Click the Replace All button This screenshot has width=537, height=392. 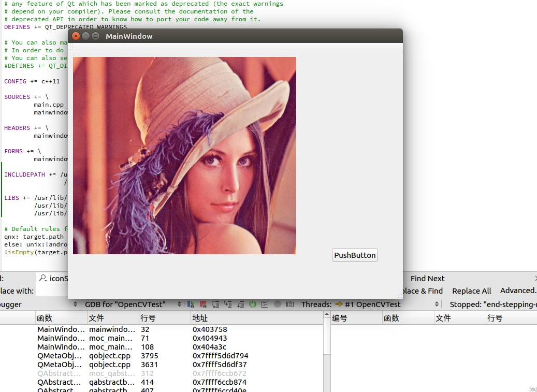pos(472,291)
